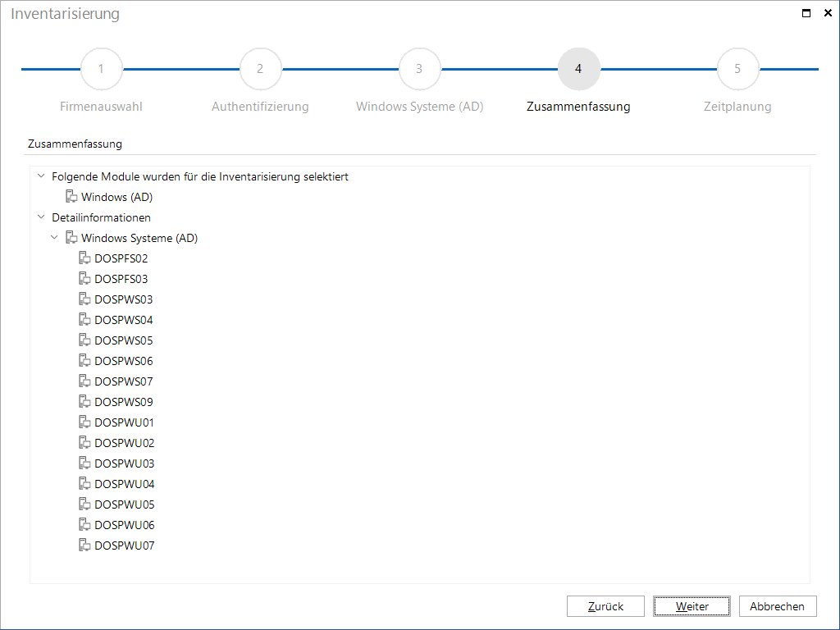This screenshot has height=630, width=840.
Task: Select the DOSPFS03 entry
Action: point(121,279)
